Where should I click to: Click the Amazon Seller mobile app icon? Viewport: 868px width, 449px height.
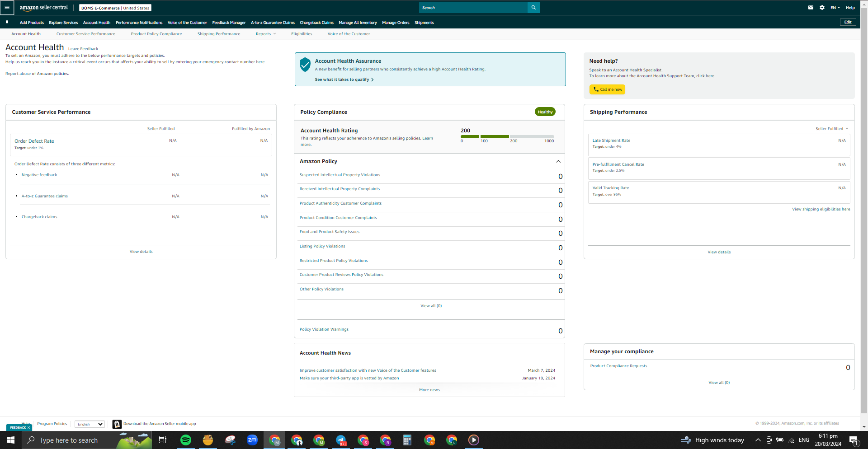117,424
